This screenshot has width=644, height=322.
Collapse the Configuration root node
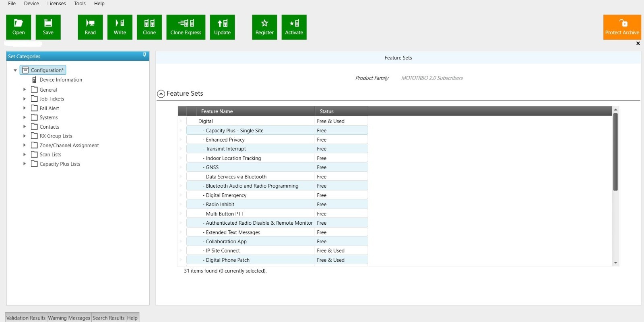[x=15, y=70]
